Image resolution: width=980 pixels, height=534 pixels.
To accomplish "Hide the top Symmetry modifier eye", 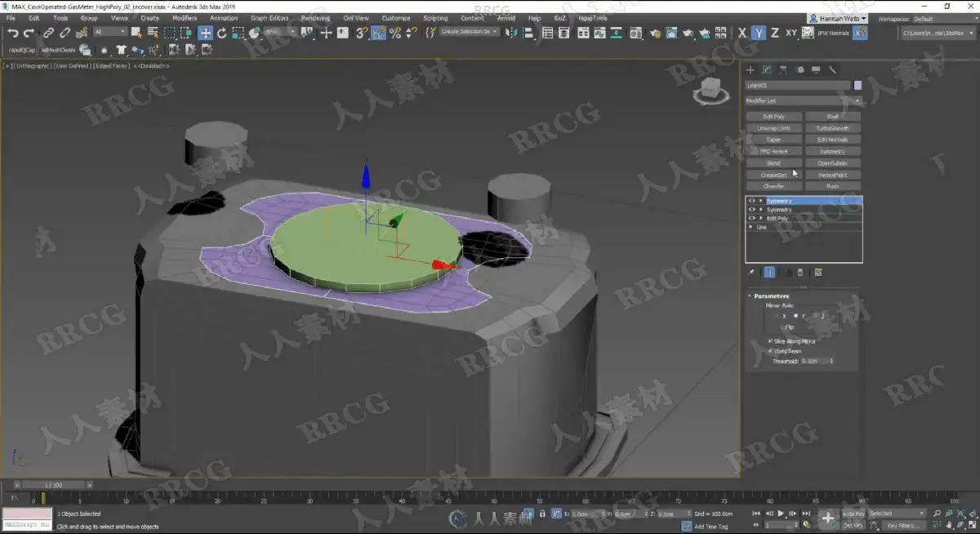I will coord(751,201).
